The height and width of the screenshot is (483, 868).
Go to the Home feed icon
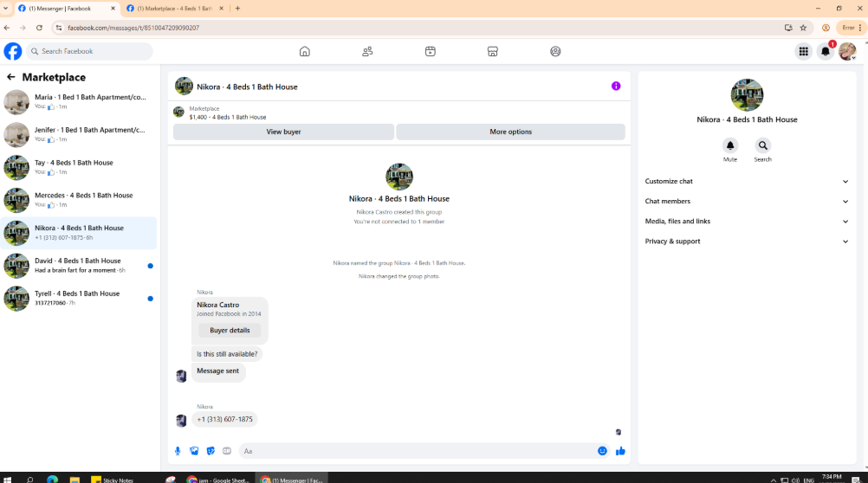(304, 51)
